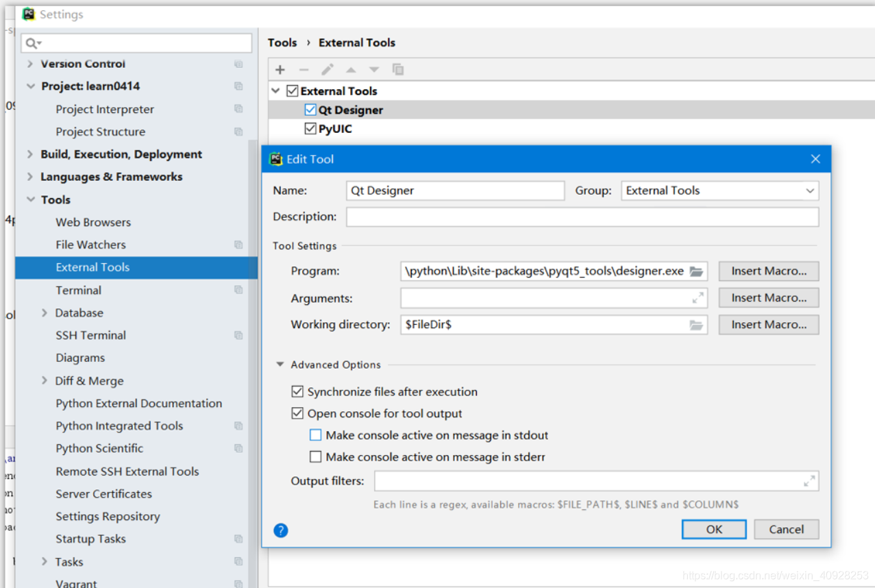Expand Build, Execution, Deployment node

pos(29,154)
